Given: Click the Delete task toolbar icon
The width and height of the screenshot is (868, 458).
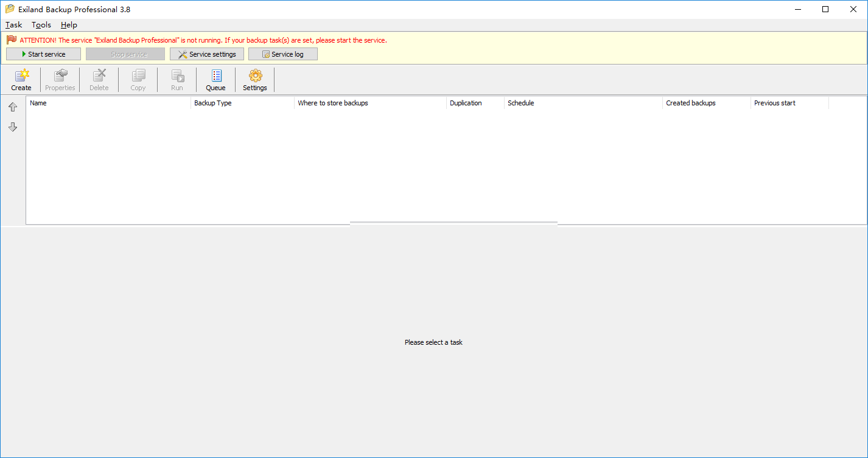Looking at the screenshot, I should (99, 80).
